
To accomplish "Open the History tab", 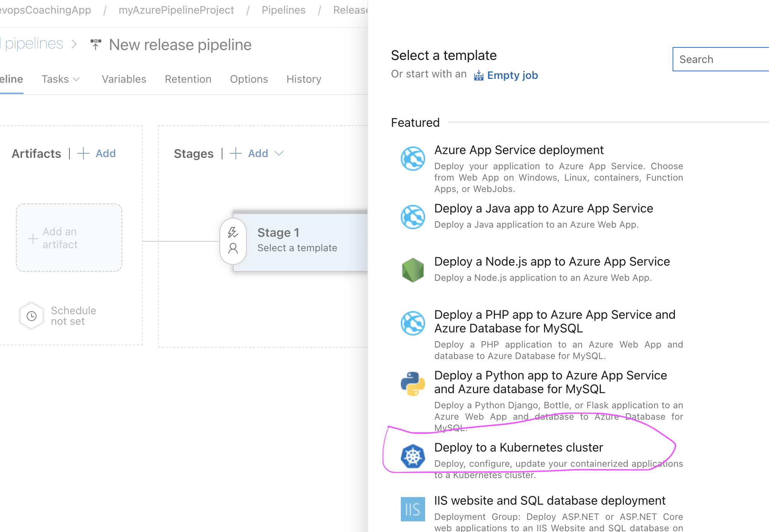I will 304,79.
